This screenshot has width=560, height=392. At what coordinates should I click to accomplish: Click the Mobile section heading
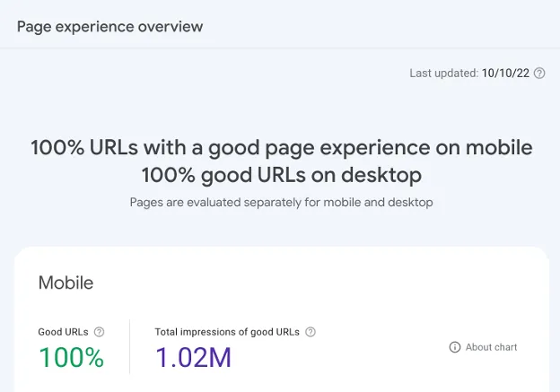66,283
